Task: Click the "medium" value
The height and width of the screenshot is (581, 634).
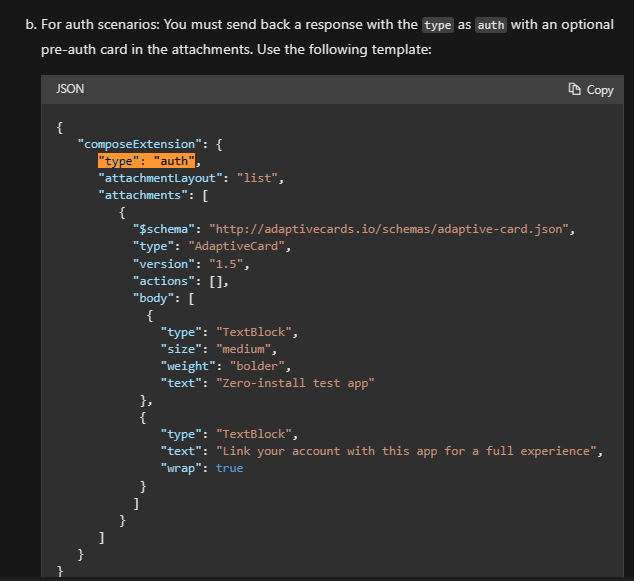Action: point(243,349)
